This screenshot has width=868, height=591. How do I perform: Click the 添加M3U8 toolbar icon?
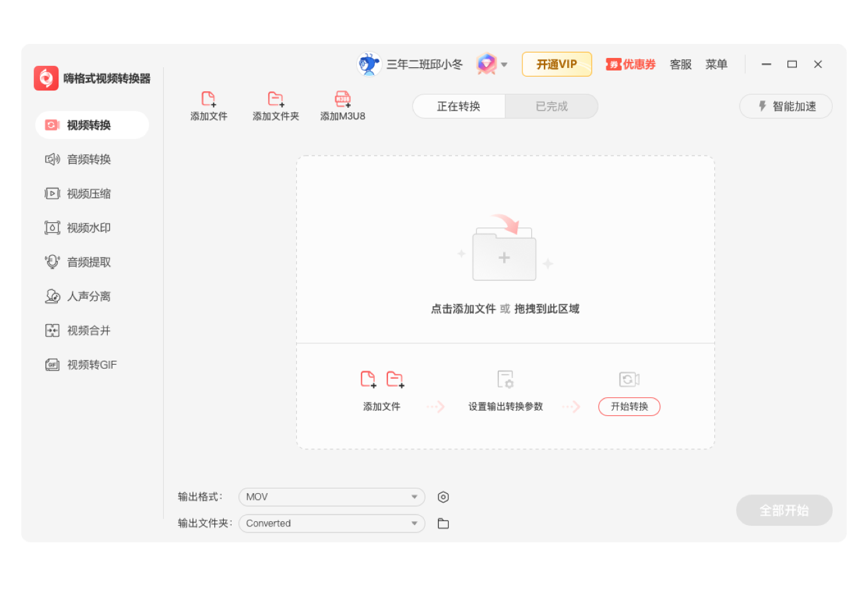tap(342, 105)
